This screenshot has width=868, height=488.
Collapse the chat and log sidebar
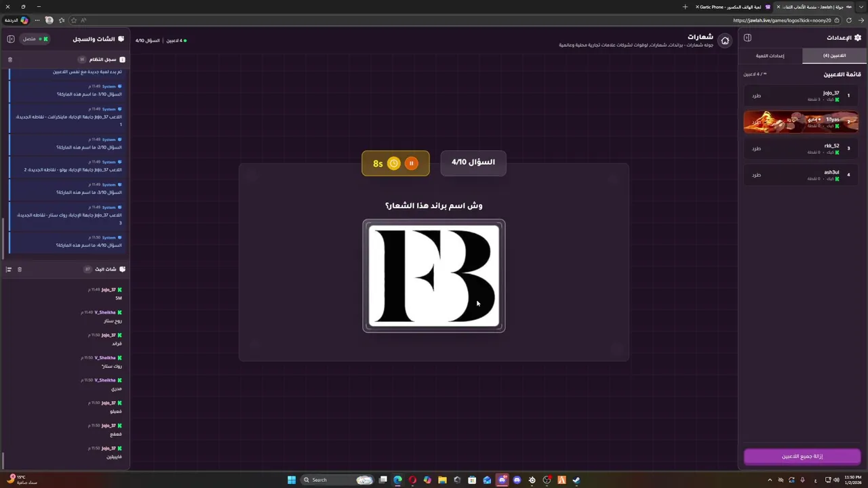click(x=11, y=39)
